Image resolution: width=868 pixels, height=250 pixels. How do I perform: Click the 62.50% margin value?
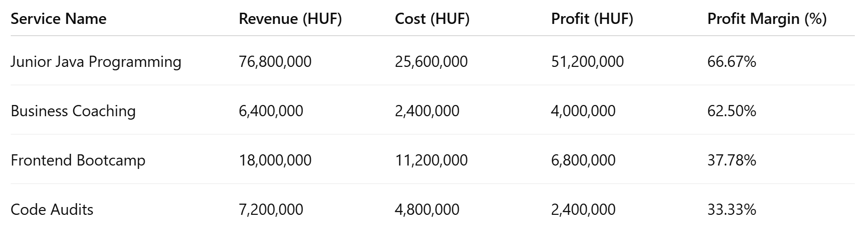tap(732, 111)
